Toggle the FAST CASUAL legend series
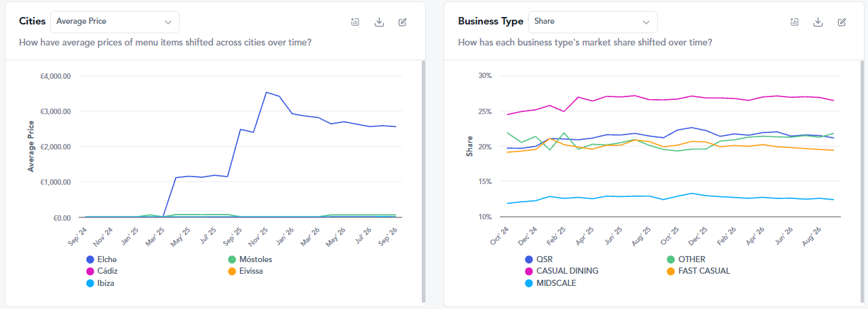The width and height of the screenshot is (868, 309). coord(698,271)
